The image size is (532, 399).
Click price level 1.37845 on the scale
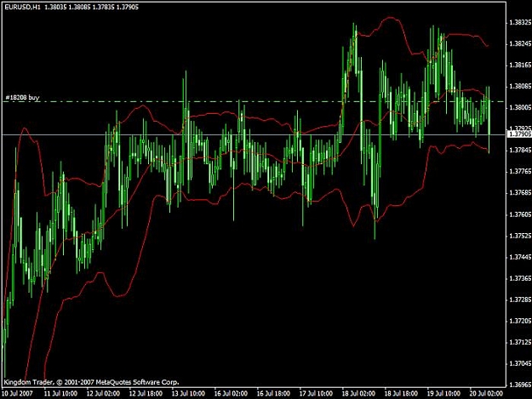[519, 151]
